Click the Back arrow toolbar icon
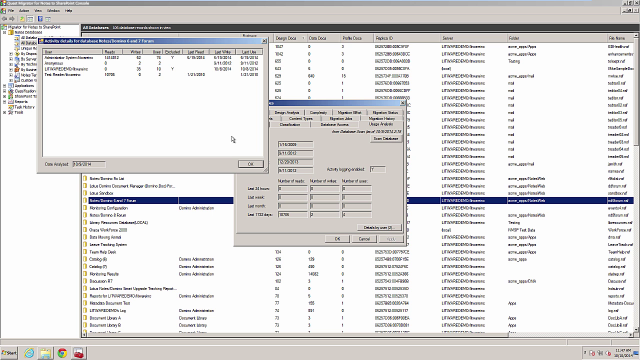The width and height of the screenshot is (640, 360). tap(4, 19)
